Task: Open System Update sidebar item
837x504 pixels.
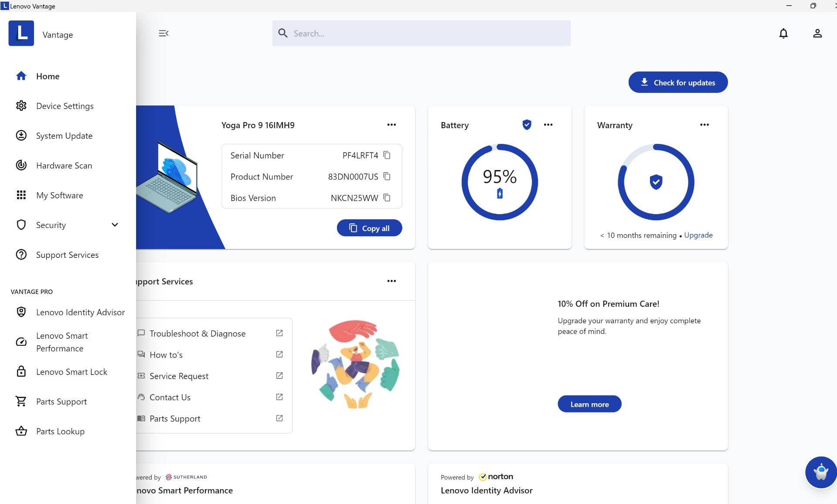Action: click(x=64, y=136)
